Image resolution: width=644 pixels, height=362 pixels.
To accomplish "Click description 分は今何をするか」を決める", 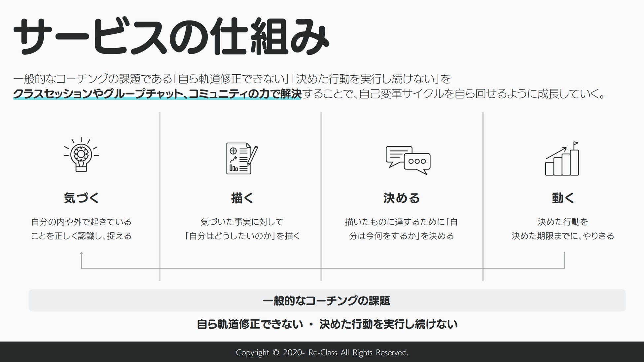I will [401, 236].
